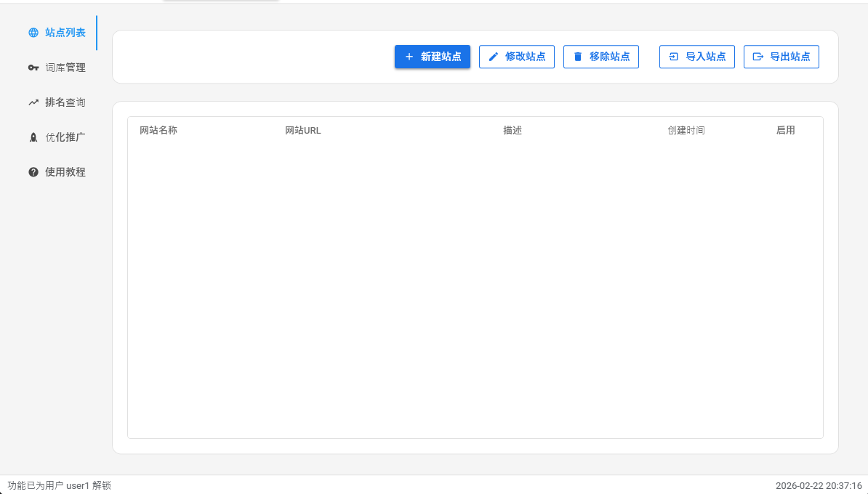Screen dimensions: 868x494
Task: Click the trash icon in 移除站点
Action: (x=578, y=57)
